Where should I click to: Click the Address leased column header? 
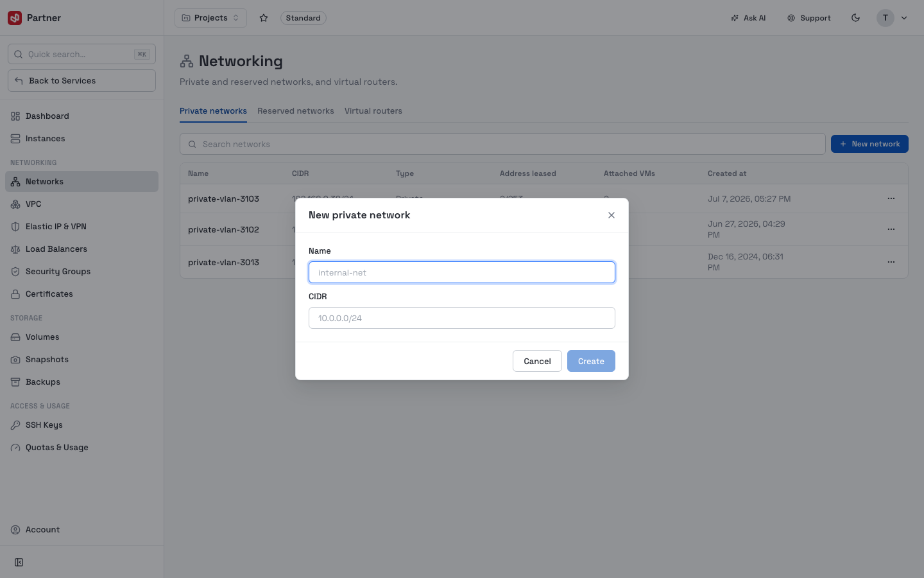[528, 173]
